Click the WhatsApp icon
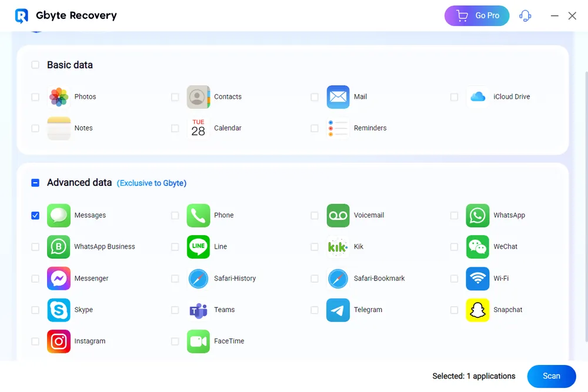This screenshot has width=588, height=392. point(477,216)
